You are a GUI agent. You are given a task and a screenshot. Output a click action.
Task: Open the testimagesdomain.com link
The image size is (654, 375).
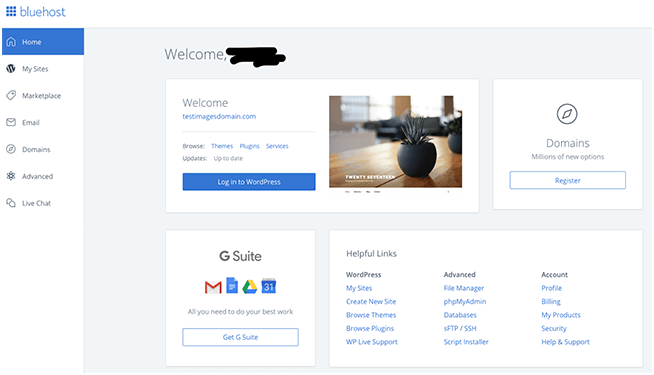[x=219, y=116]
